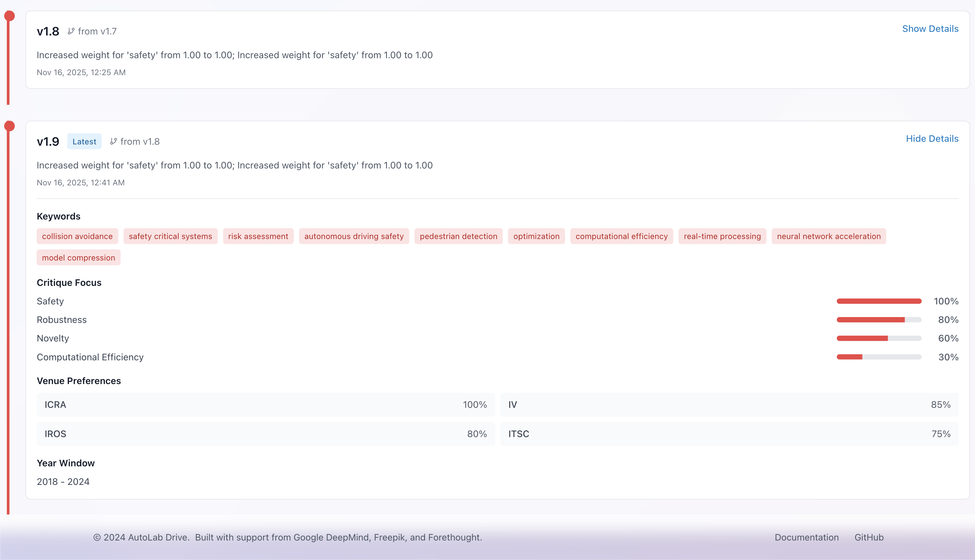Image resolution: width=975 pixels, height=560 pixels.
Task: Click the 'from v1.8' parent version label
Action: point(140,141)
